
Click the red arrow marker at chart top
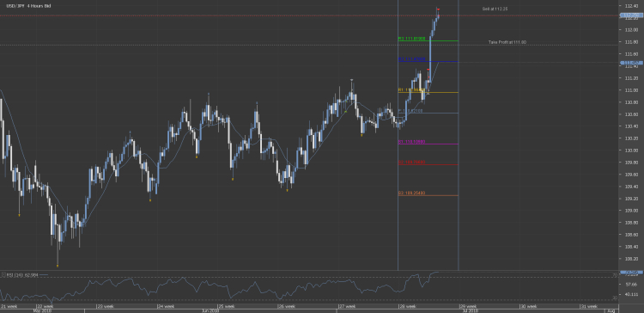point(438,9)
